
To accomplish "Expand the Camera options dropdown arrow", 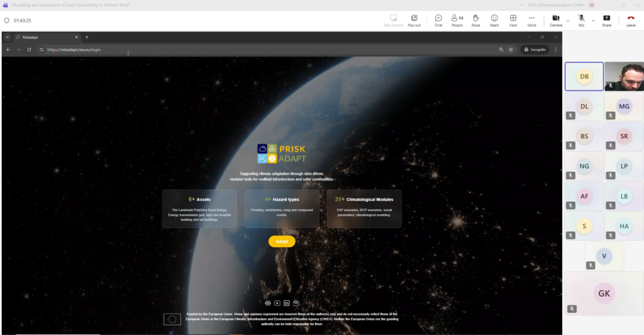I will coord(568,20).
